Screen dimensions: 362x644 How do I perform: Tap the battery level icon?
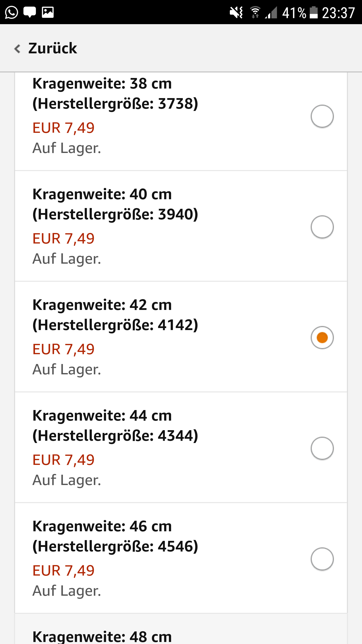pos(313,12)
